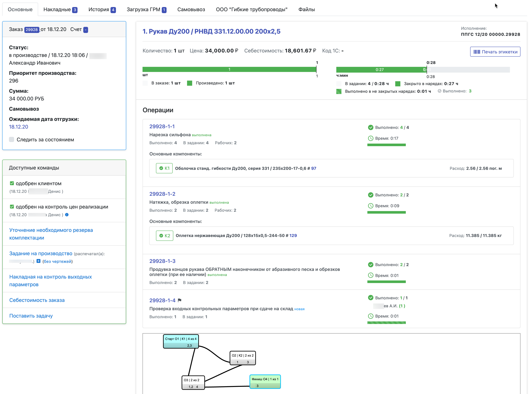Click the Поставить задачу link
532x394 pixels.
pos(31,316)
